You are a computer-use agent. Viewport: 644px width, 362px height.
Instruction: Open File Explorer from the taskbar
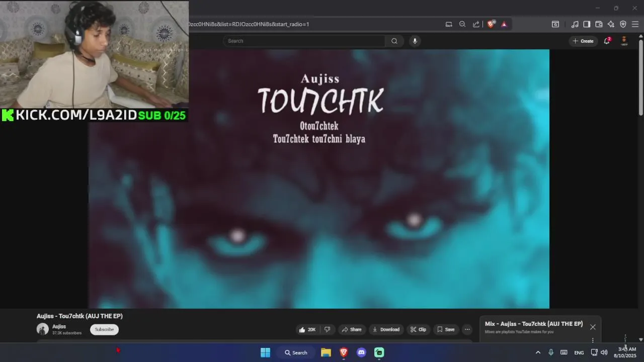pos(326,352)
